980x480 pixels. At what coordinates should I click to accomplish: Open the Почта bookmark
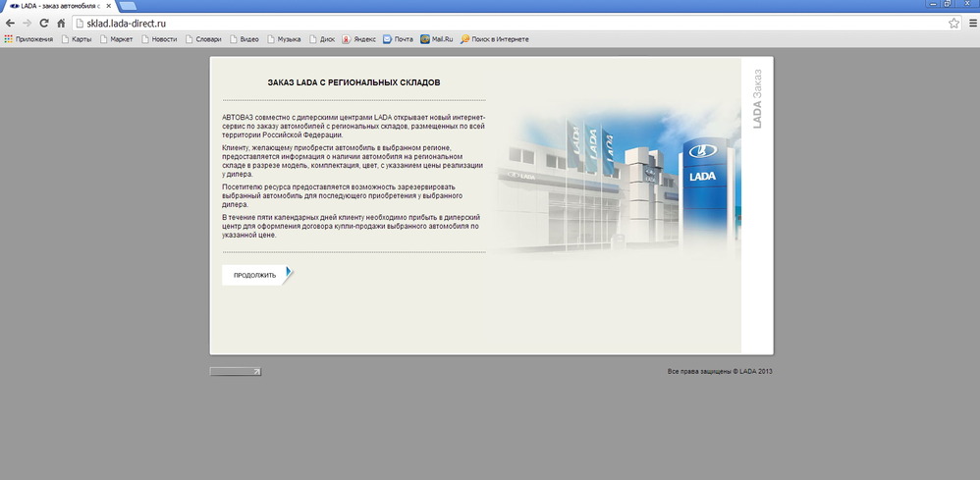[398, 38]
